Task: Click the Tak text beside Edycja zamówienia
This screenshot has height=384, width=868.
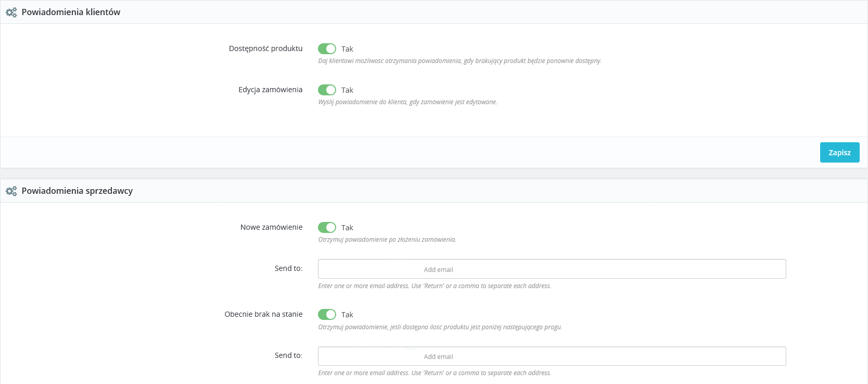Action: tap(347, 90)
